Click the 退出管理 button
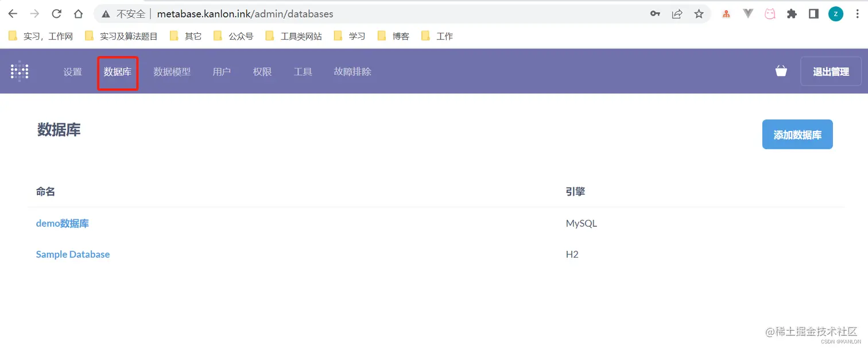This screenshot has height=348, width=868. (831, 71)
